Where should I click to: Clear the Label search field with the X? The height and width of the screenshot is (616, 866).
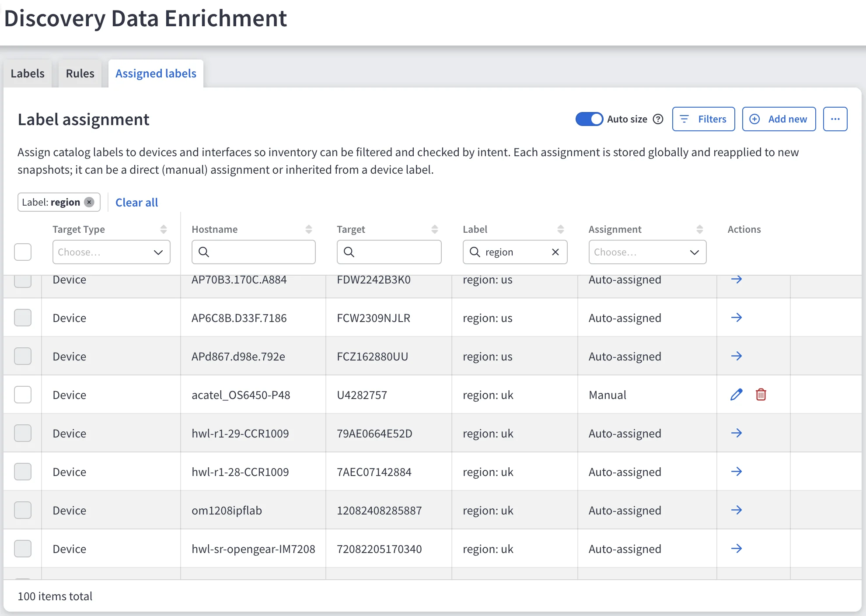(555, 252)
